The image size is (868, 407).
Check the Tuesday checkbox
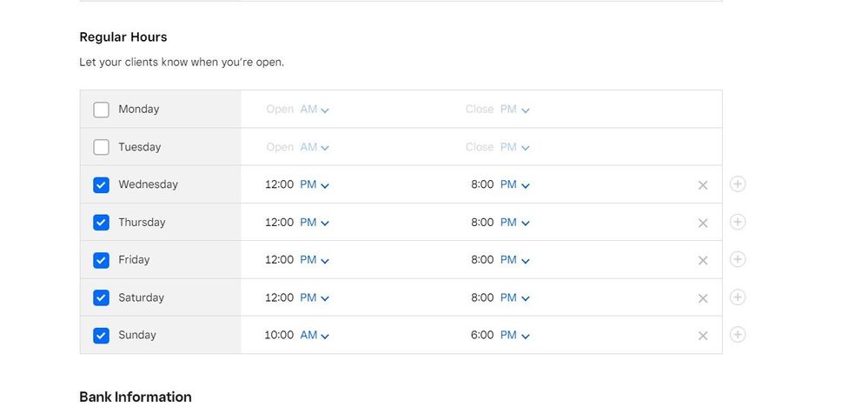[102, 147]
